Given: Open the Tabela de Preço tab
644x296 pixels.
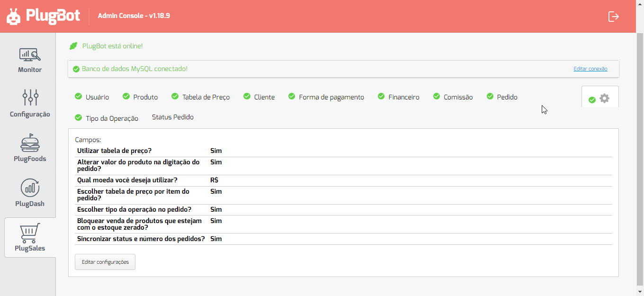Looking at the screenshot, I should coord(201,97).
